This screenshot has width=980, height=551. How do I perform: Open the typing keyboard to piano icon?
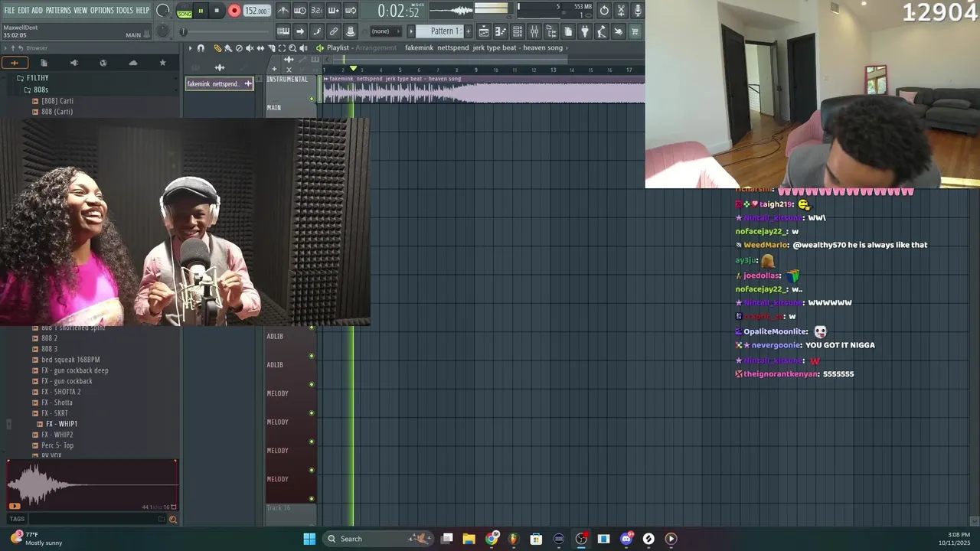283,31
